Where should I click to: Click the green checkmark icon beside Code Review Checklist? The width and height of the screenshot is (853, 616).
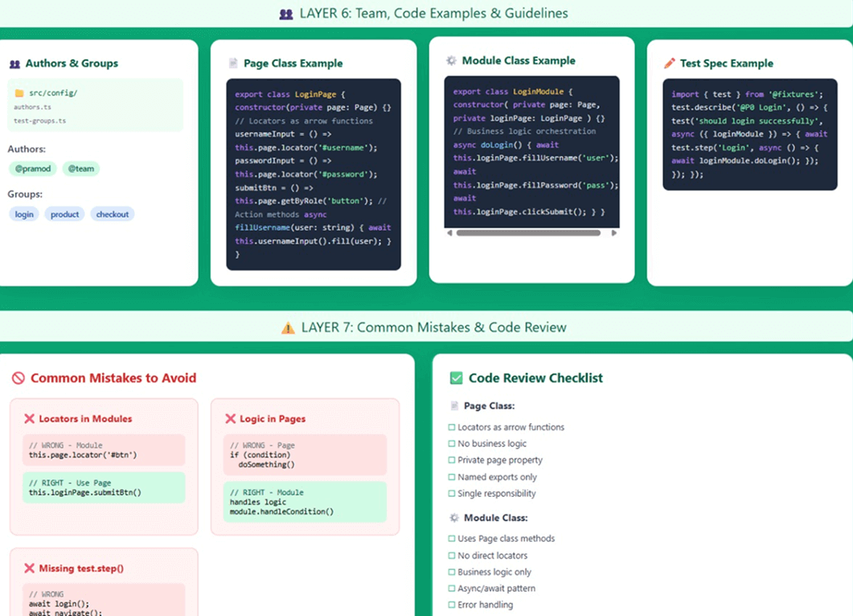pyautogui.click(x=456, y=378)
